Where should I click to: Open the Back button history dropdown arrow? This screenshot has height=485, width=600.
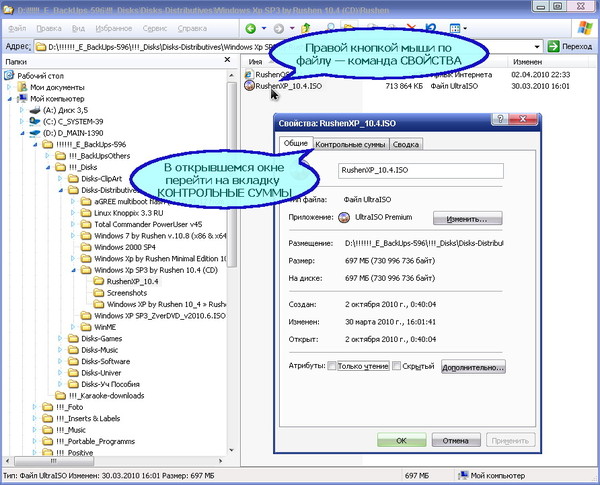pos(264,28)
